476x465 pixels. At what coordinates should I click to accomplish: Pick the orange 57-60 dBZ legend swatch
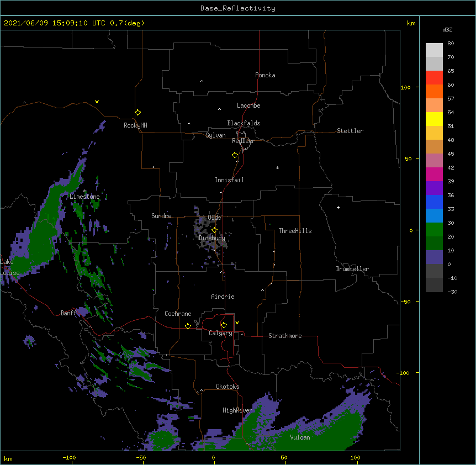[434, 91]
